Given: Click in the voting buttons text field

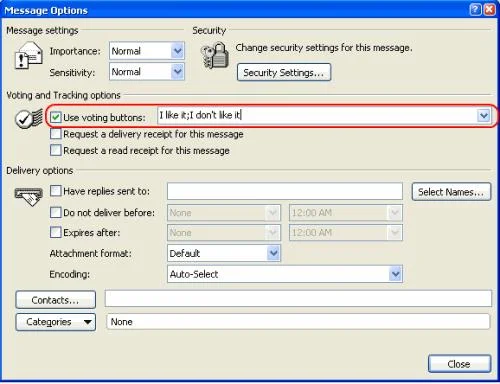Looking at the screenshot, I should [317, 116].
